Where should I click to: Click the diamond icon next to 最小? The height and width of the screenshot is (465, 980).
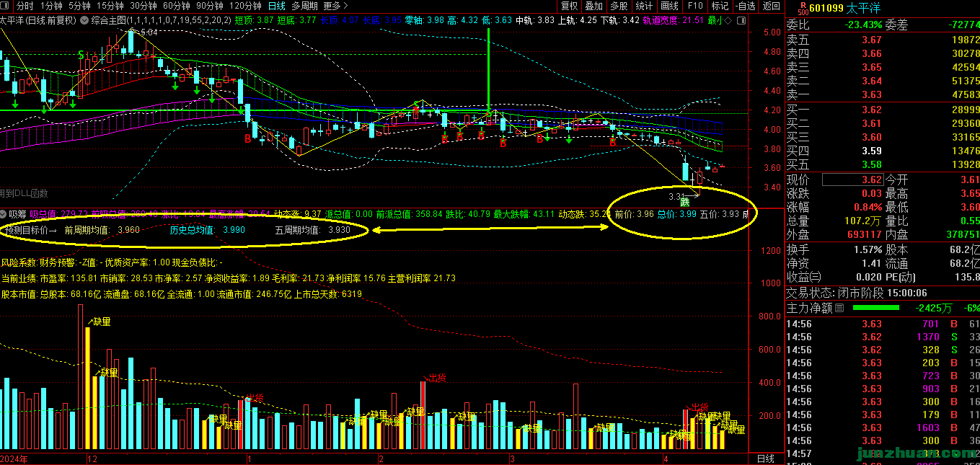pos(727,20)
